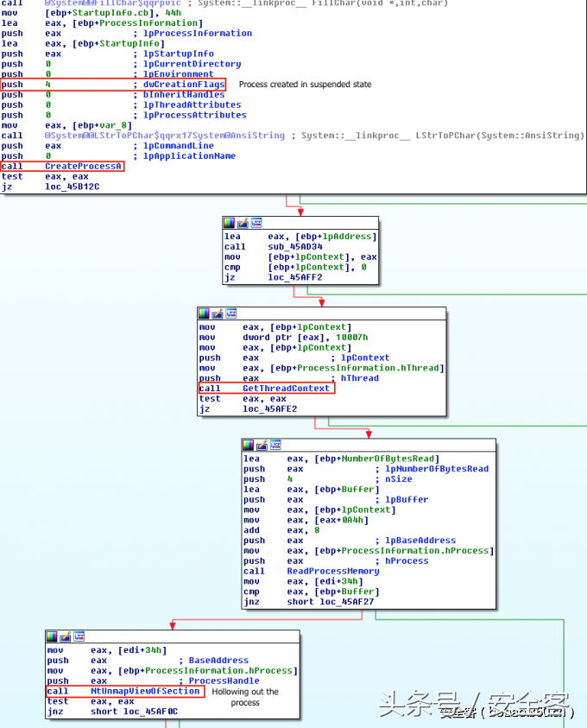Click the lpThreadAttributes comment
Image resolution: width=587 pixels, height=728 pixels.
click(x=192, y=105)
